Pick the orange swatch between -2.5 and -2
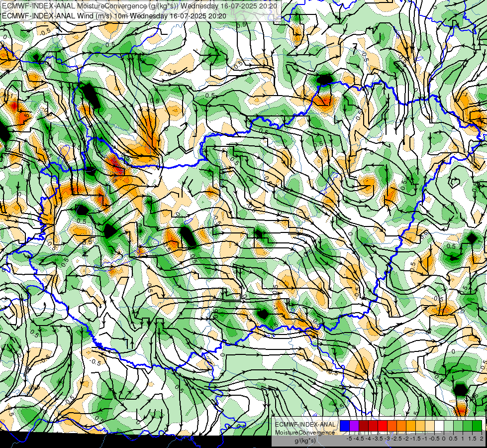 pyautogui.click(x=401, y=426)
